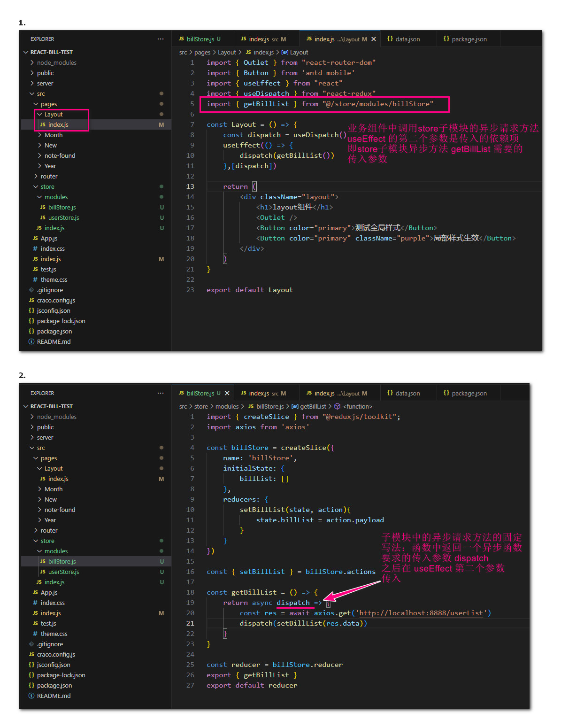This screenshot has height=728, width=561.
Task: Click package-lock.json braces icon in screenshot 2
Action: point(31,675)
